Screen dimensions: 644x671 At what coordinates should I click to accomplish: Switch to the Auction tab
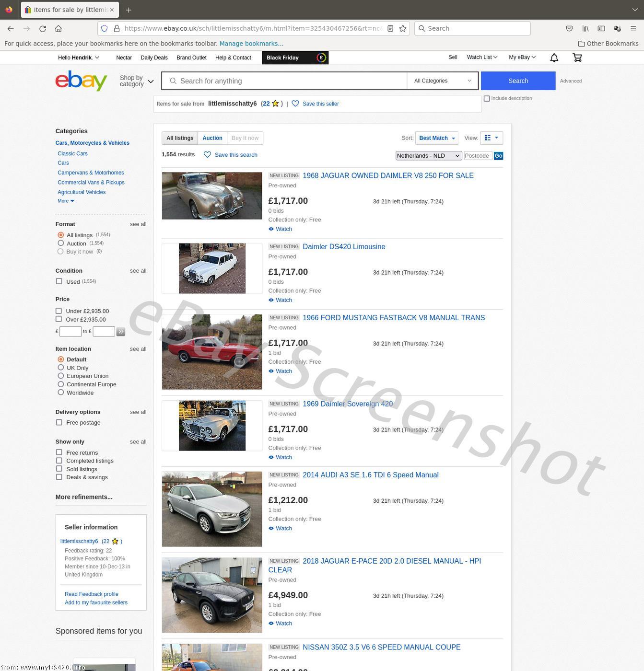(212, 138)
